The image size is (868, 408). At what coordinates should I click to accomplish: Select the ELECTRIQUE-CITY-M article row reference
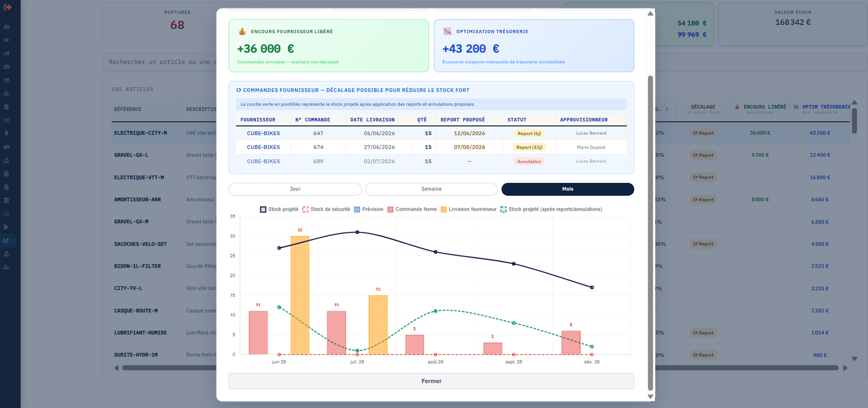pyautogui.click(x=141, y=133)
